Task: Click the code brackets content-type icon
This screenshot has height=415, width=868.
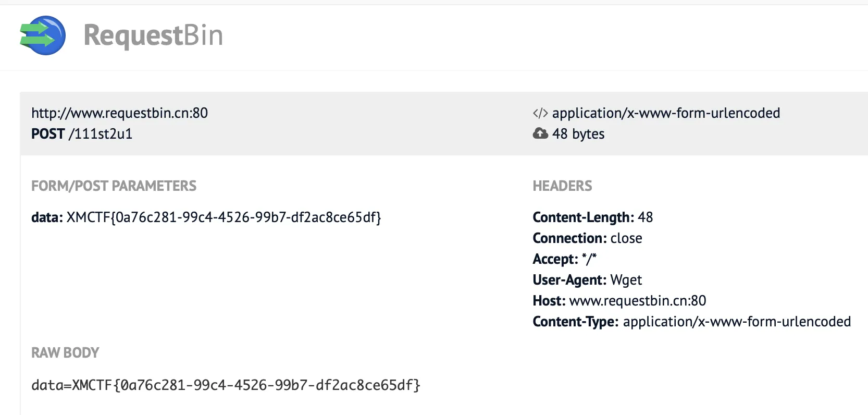Action: point(540,113)
